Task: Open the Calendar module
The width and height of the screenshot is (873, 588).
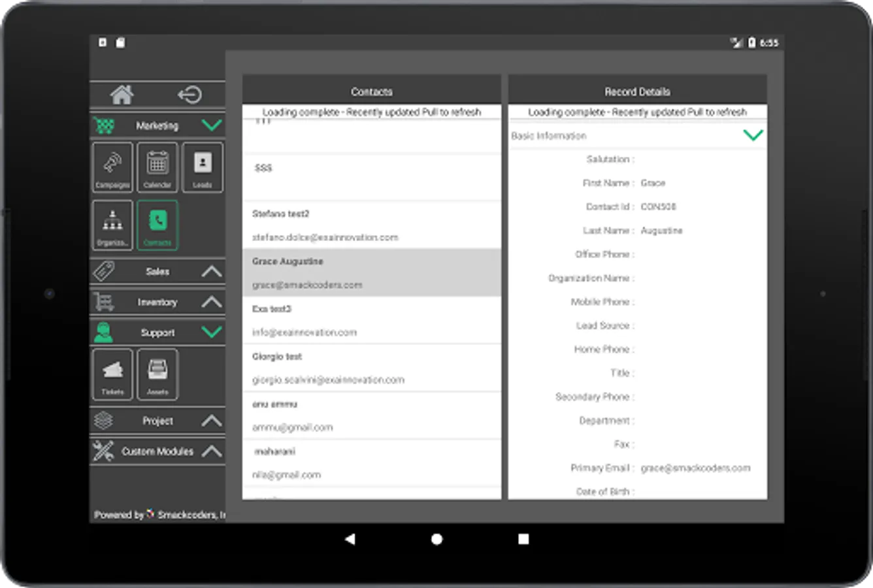Action: pos(157,167)
